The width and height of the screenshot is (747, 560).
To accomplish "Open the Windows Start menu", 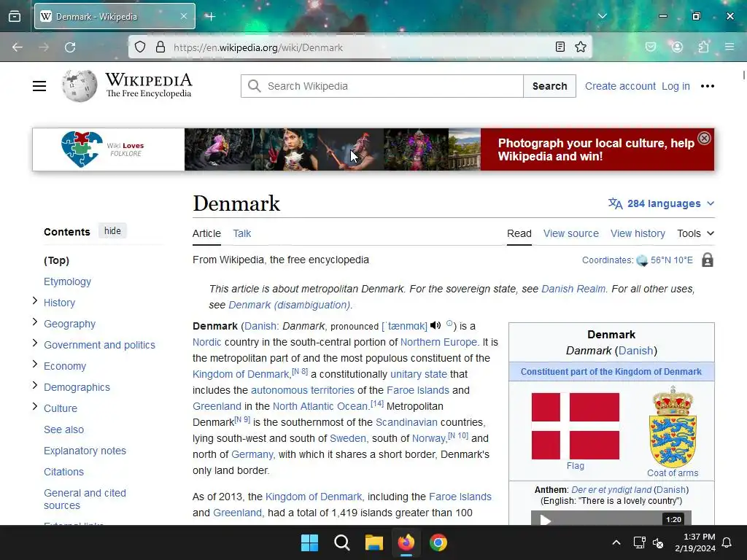I will (309, 542).
